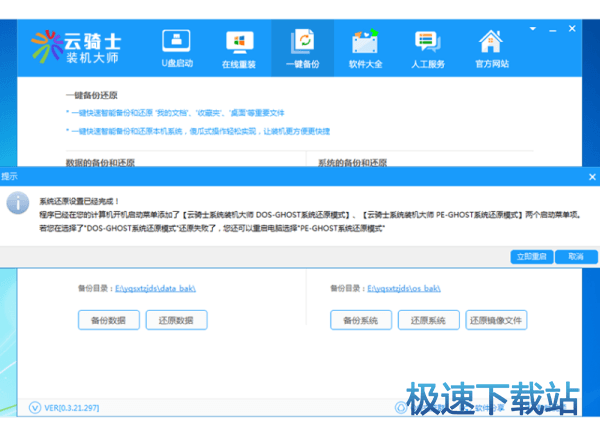The image size is (600, 436).
Task: Click the info icon in the dialog
Action: [x=18, y=202]
